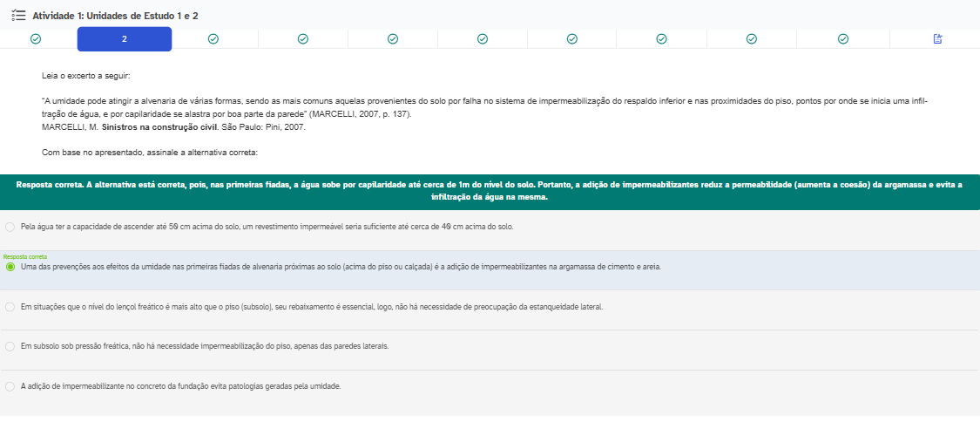Screen dimensions: 980x422
Task: Pick the option about lençol freático rebaixamento
Action: click(x=10, y=307)
